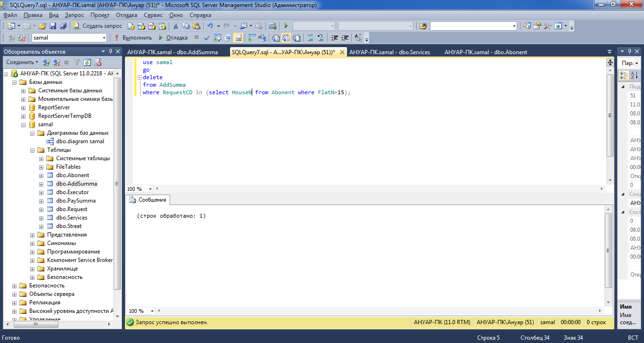This screenshot has width=644, height=343.
Task: Click the Отладка toolbar button
Action: point(173,38)
